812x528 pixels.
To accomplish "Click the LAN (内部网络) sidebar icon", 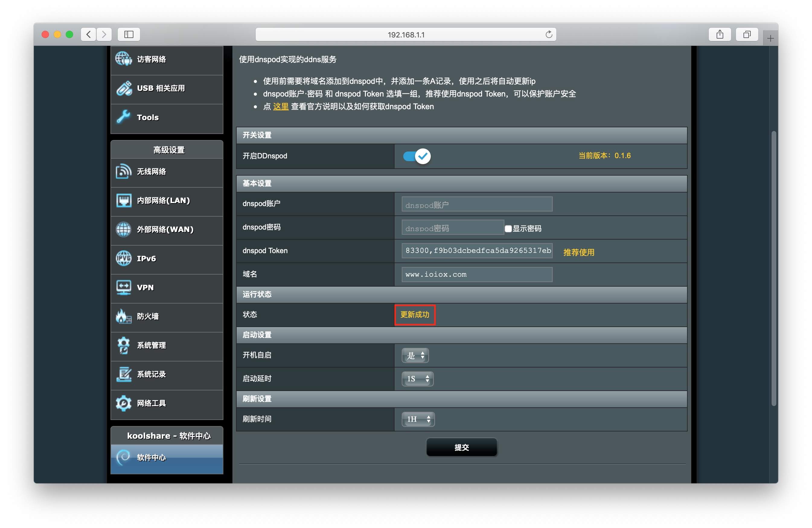I will pos(123,201).
